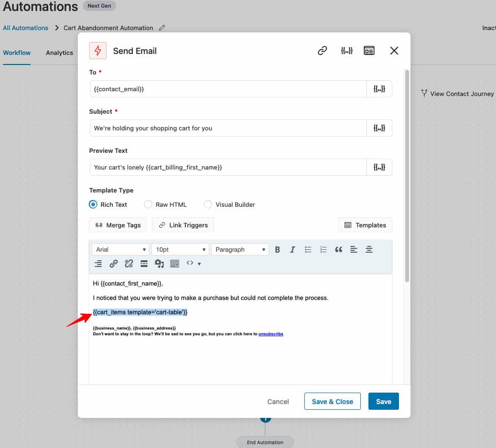Click into the Preview Text input field

[227, 167]
